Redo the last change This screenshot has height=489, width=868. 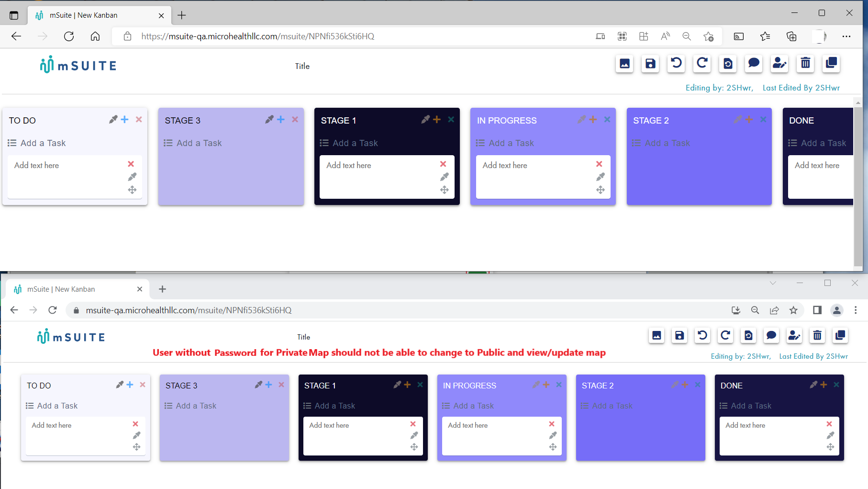pos(702,64)
